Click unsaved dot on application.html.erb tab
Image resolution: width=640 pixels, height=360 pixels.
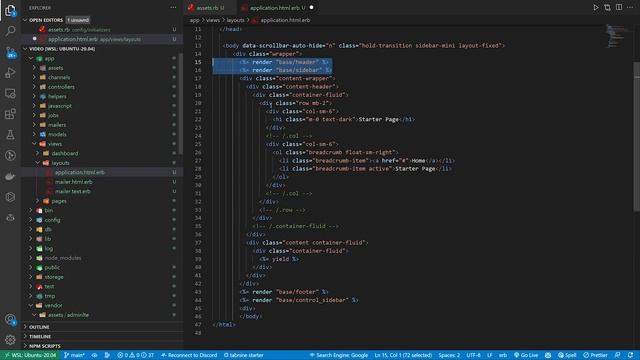pos(312,8)
